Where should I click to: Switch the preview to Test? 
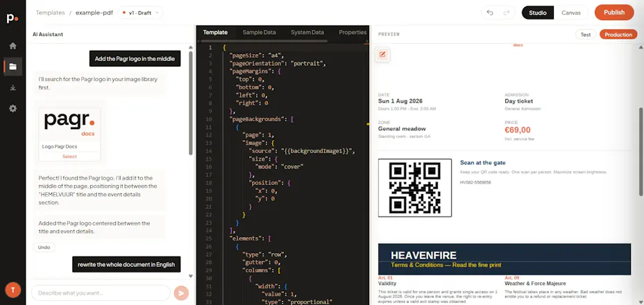click(585, 35)
